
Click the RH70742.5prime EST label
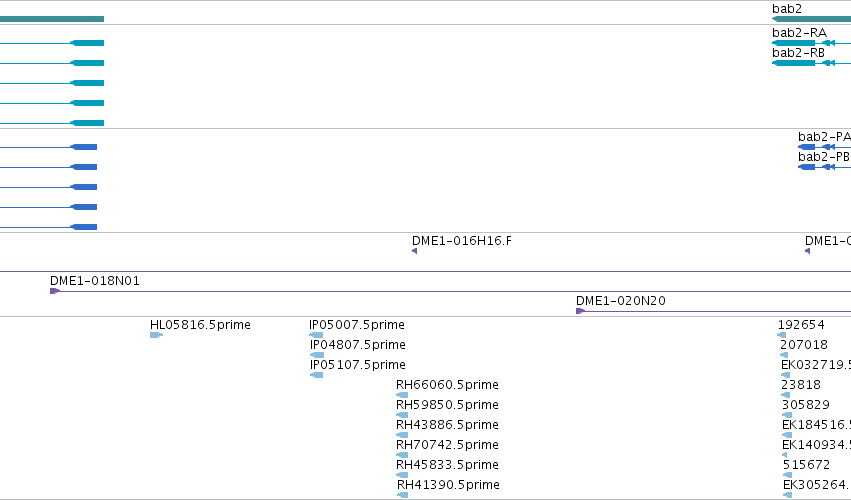[x=447, y=445]
